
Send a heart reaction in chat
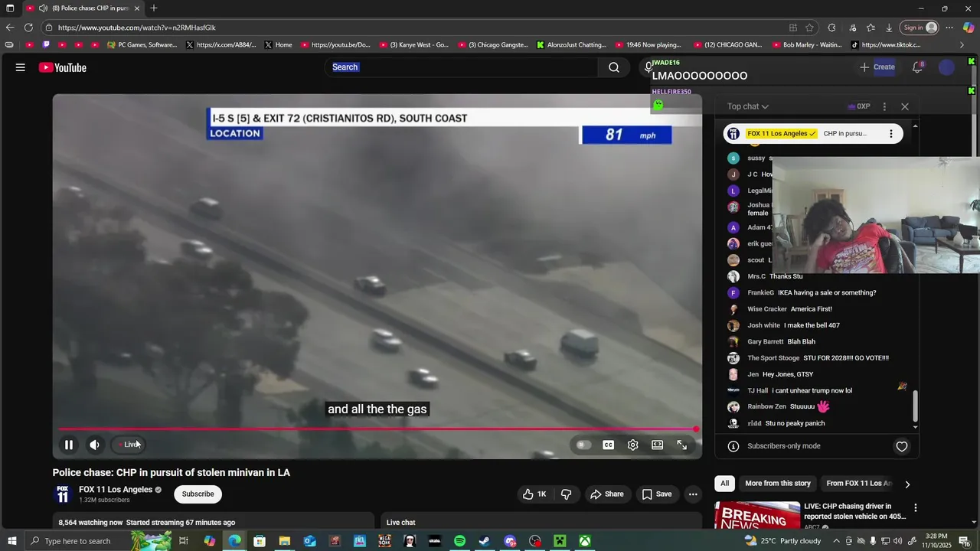tap(902, 447)
